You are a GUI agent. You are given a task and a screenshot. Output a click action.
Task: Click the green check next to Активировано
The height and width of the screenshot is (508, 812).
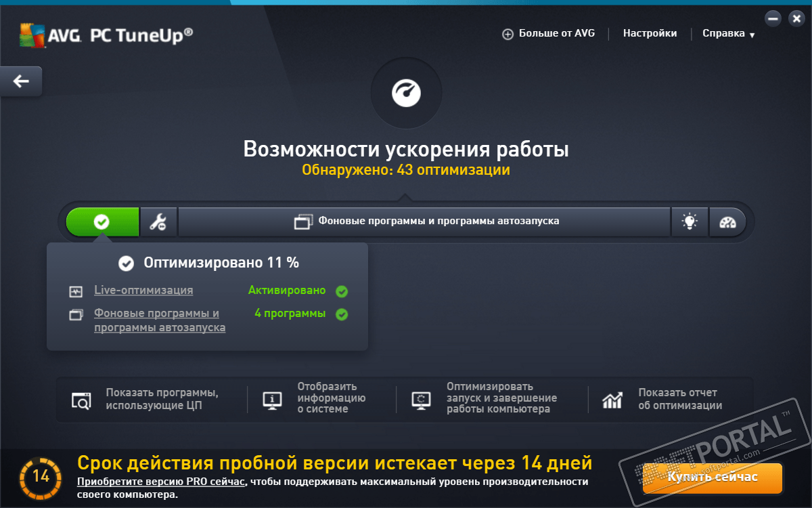[x=342, y=291]
